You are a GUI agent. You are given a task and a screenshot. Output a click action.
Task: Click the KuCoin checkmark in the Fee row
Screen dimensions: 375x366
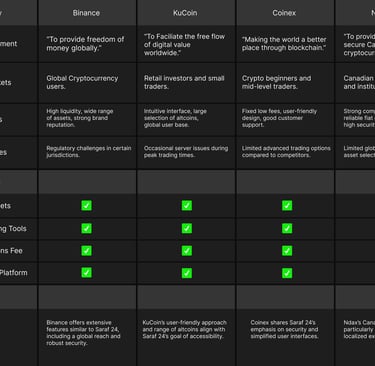click(x=187, y=251)
